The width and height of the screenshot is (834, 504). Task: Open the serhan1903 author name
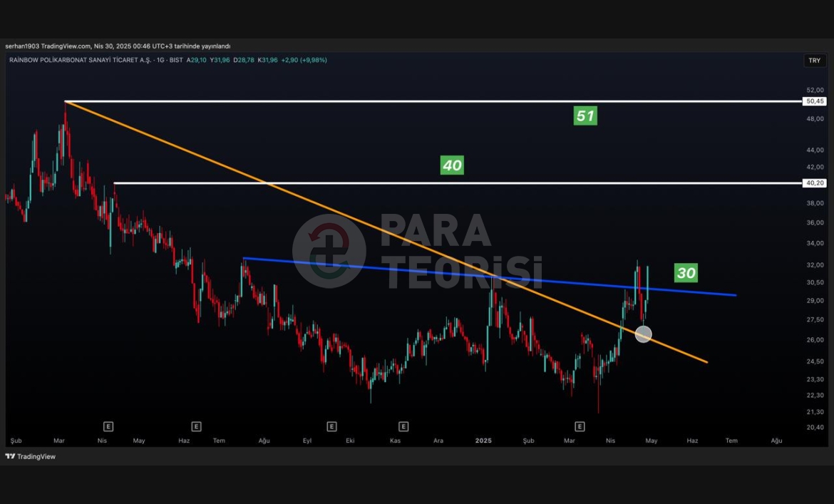tap(24, 46)
